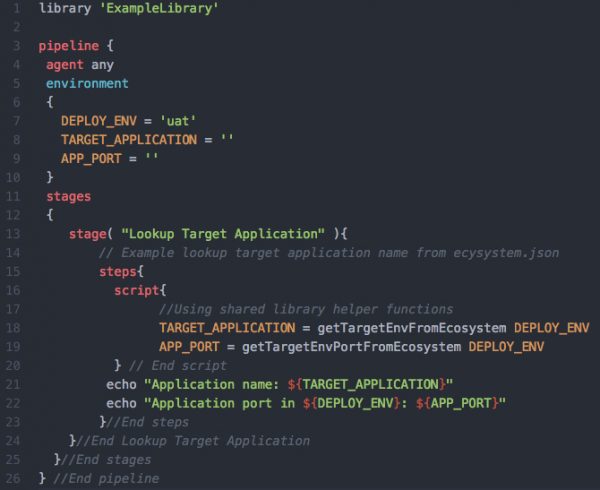Click TARGET_APPLICATION on line 8
The image size is (600, 490).
(129, 140)
